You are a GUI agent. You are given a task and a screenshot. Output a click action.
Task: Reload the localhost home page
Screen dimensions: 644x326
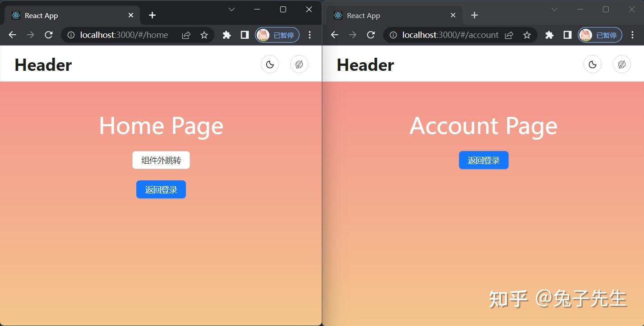[49, 35]
